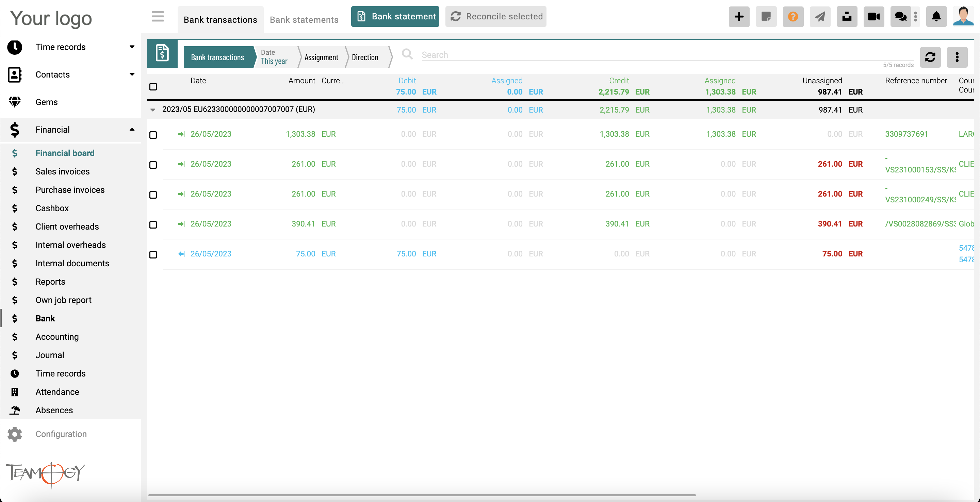Open Purchase invoices in sidebar
980x502 pixels.
click(x=70, y=190)
